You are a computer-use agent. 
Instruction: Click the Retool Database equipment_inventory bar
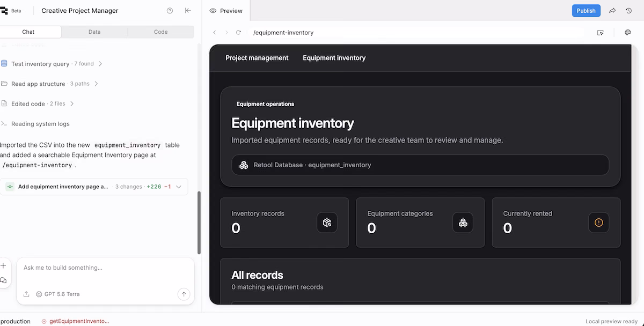click(420, 165)
